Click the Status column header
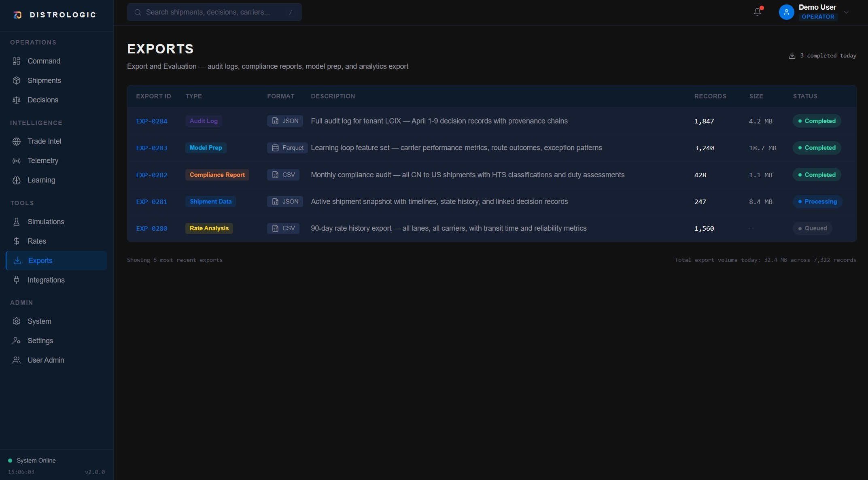The height and width of the screenshot is (480, 868). 805,96
